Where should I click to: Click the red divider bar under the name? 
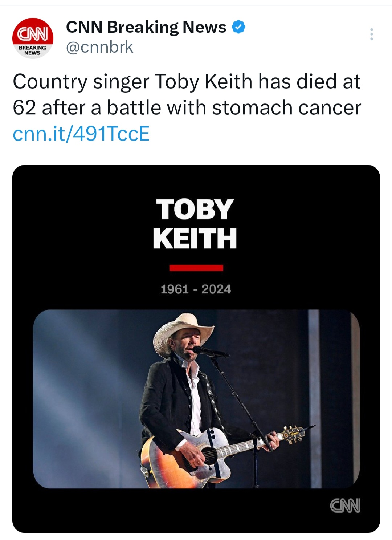(196, 268)
